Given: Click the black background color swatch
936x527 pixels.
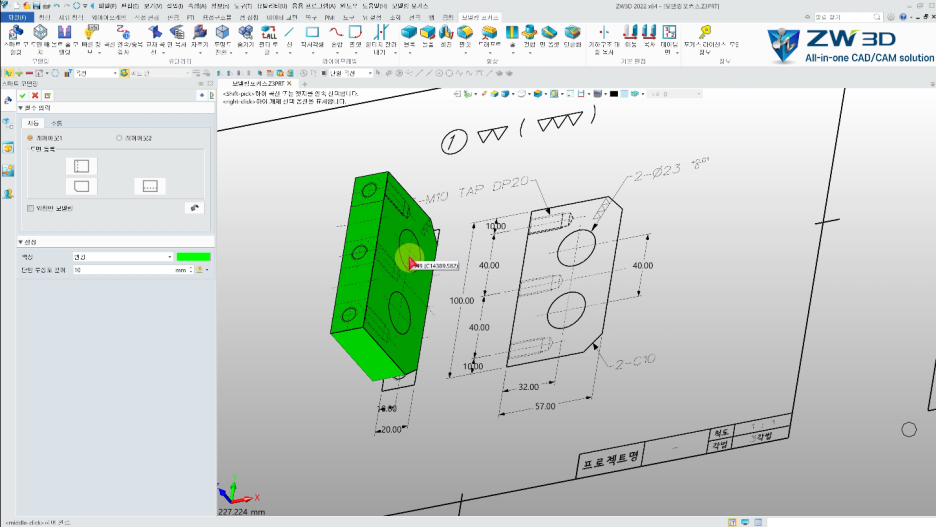Looking at the screenshot, I should click(614, 94).
